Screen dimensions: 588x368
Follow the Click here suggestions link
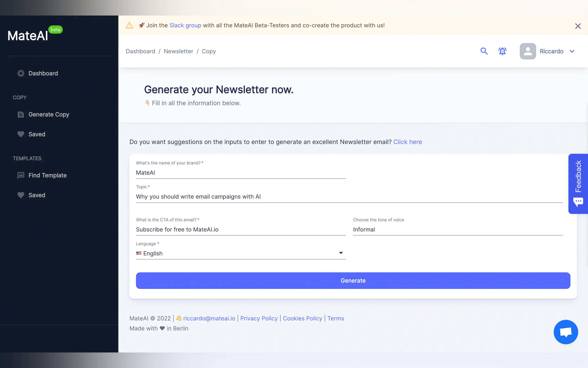[408, 142]
